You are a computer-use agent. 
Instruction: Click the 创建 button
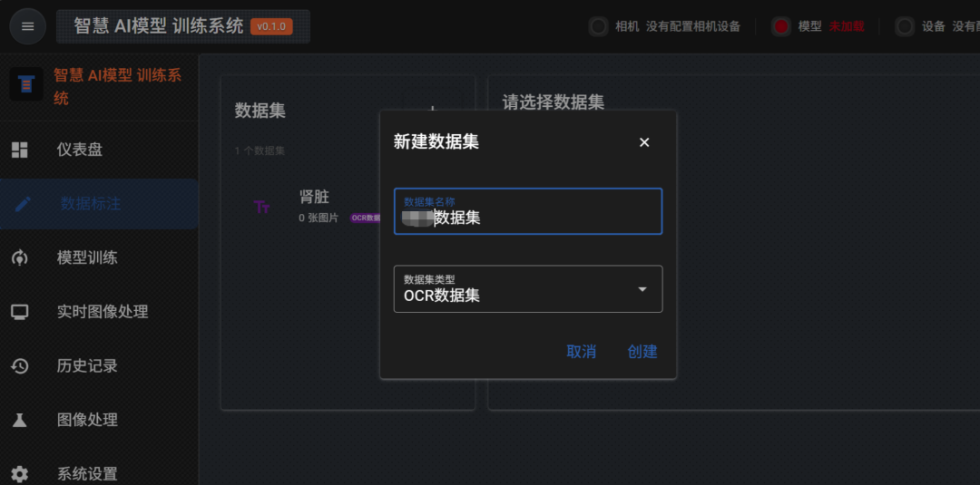click(x=642, y=352)
